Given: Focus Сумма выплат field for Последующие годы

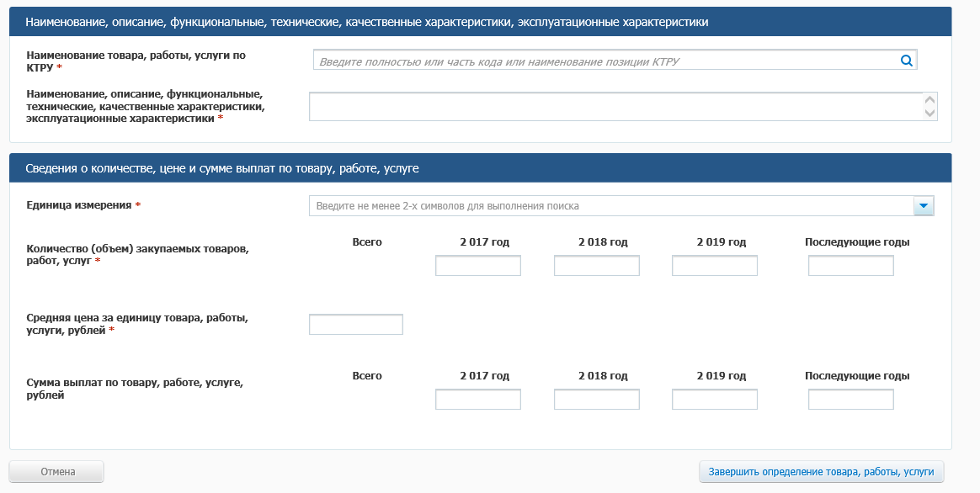Looking at the screenshot, I should [850, 400].
